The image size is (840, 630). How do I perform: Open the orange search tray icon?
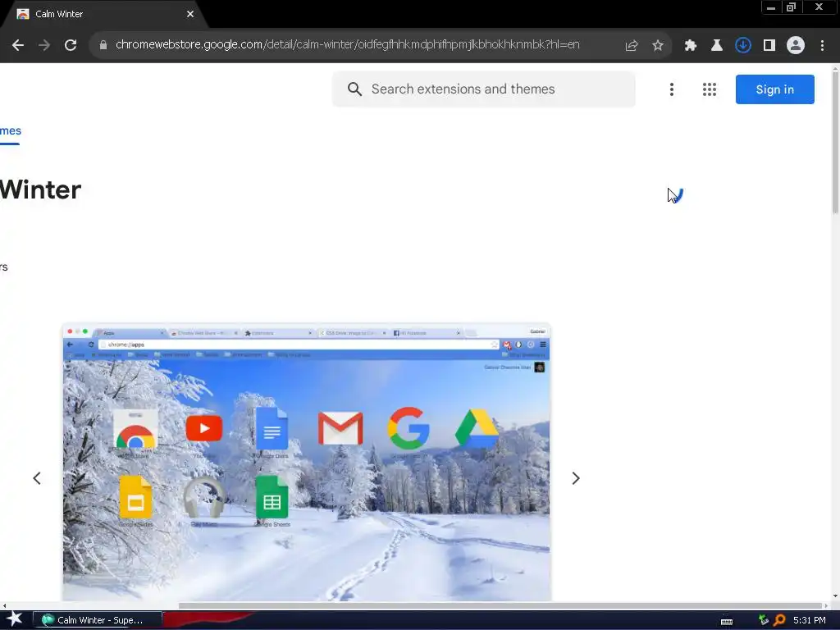click(x=779, y=620)
